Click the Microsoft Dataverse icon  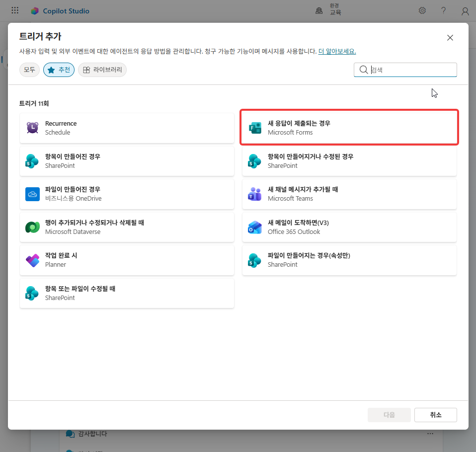(x=32, y=227)
